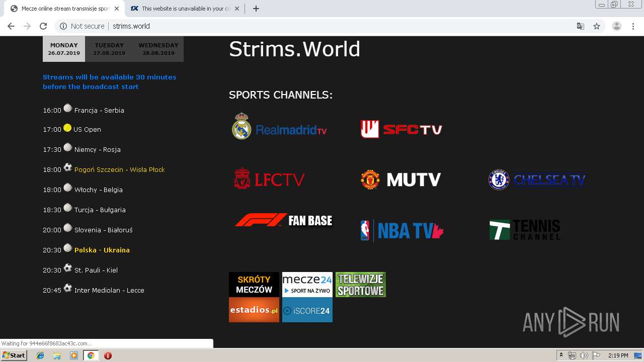The image size is (644, 362).
Task: Open the Niemcy - Rosja match link
Action: point(98,149)
